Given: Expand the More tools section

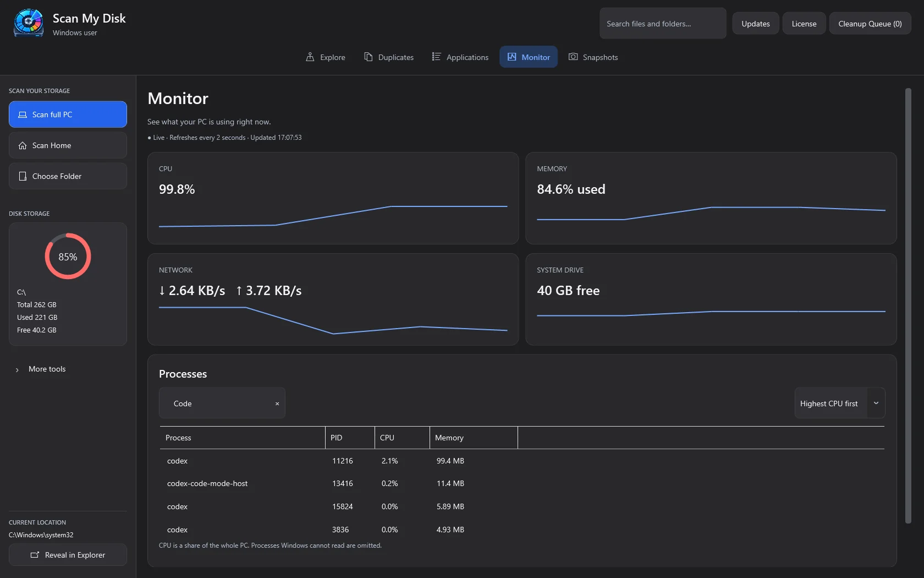Looking at the screenshot, I should (41, 369).
